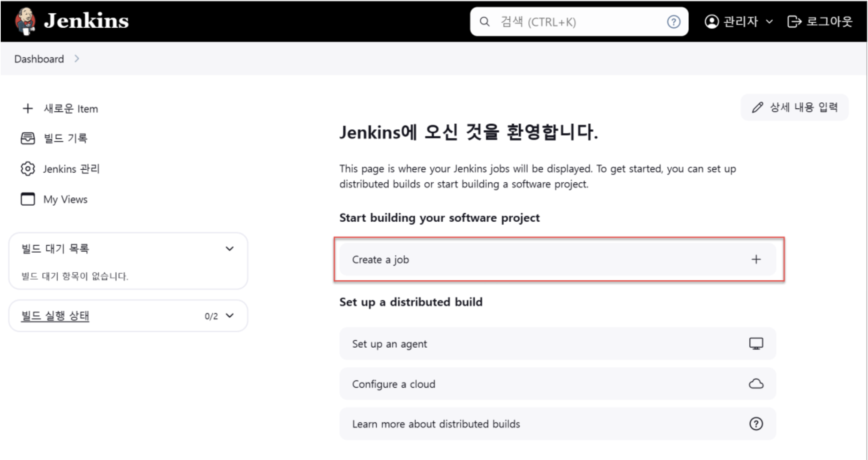868x460 pixels.
Task: Collapse the 빌드 대기 목록 panel
Action: [x=230, y=249]
